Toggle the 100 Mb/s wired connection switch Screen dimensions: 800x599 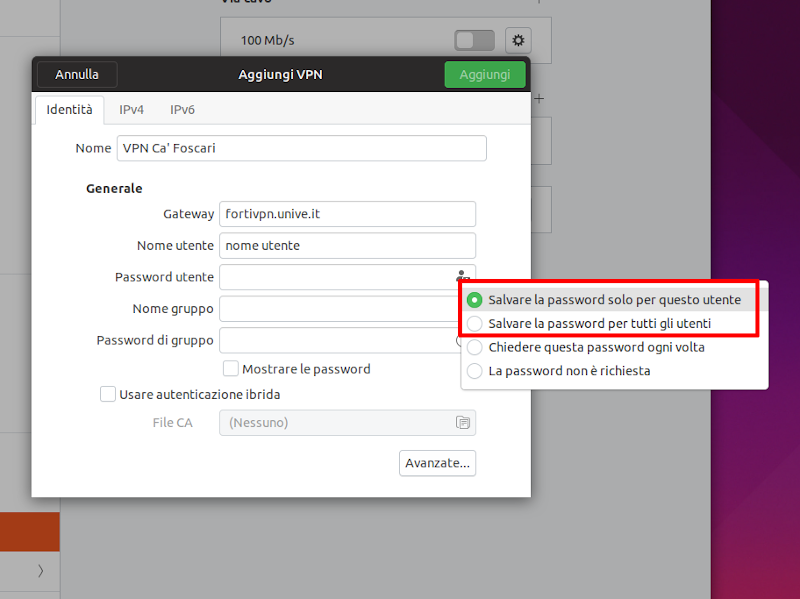(x=474, y=40)
